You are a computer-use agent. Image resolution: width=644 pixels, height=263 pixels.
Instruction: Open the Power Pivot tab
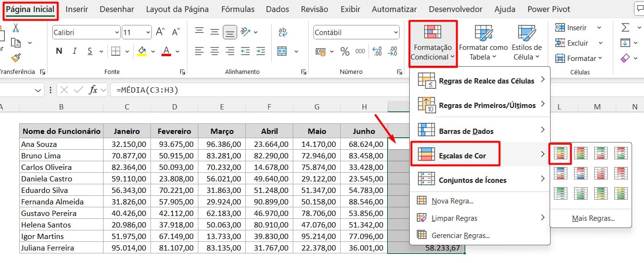click(549, 9)
